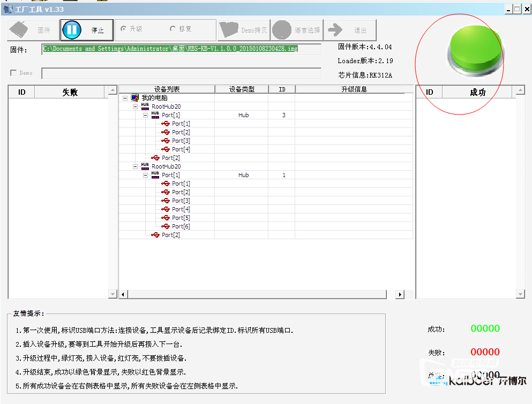Open 语言选择 language selection
Viewport: 532px width, 404px height.
pyautogui.click(x=281, y=29)
